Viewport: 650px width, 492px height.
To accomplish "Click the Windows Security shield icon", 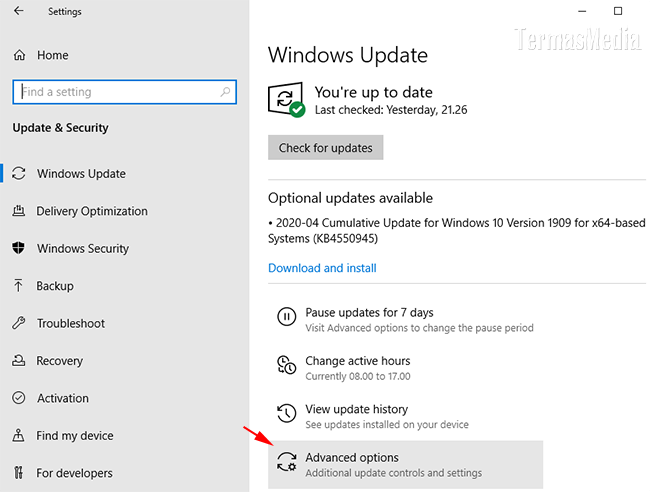I will [18, 248].
